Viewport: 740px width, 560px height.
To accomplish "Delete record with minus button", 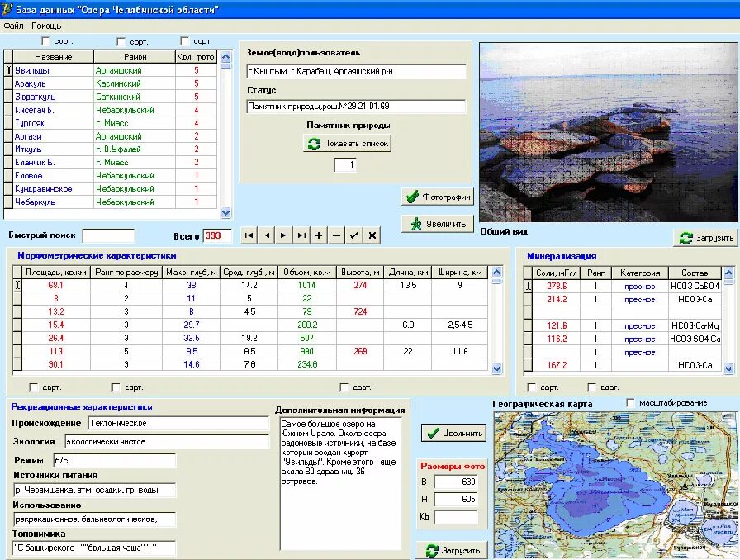I will (336, 235).
